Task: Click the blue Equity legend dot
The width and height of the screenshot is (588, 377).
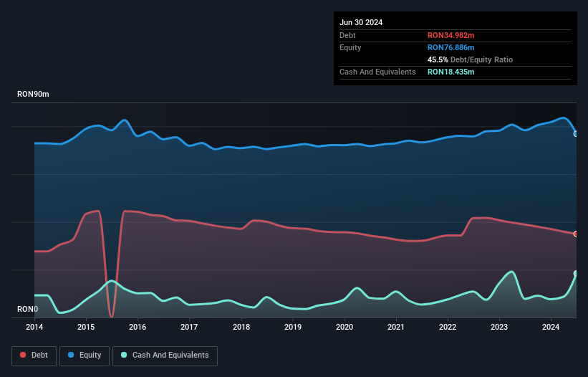Action: click(x=71, y=355)
